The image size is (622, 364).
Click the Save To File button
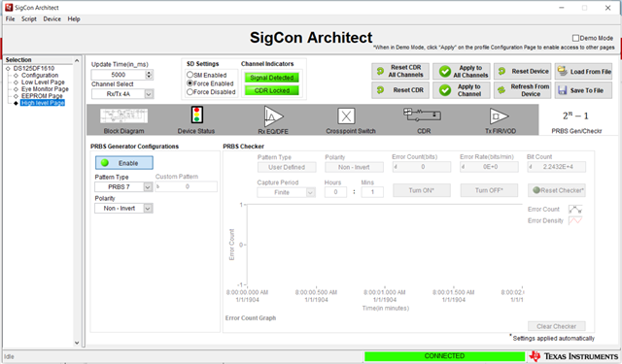click(583, 90)
